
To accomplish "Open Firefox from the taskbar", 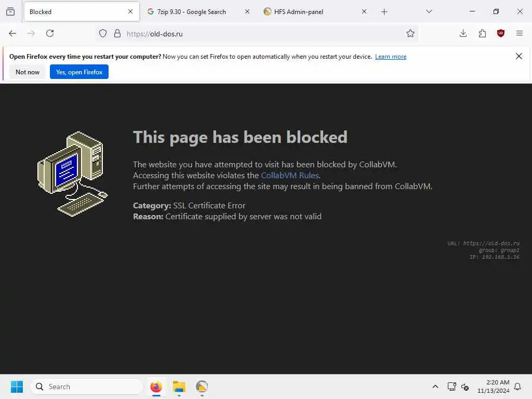I will (156, 387).
